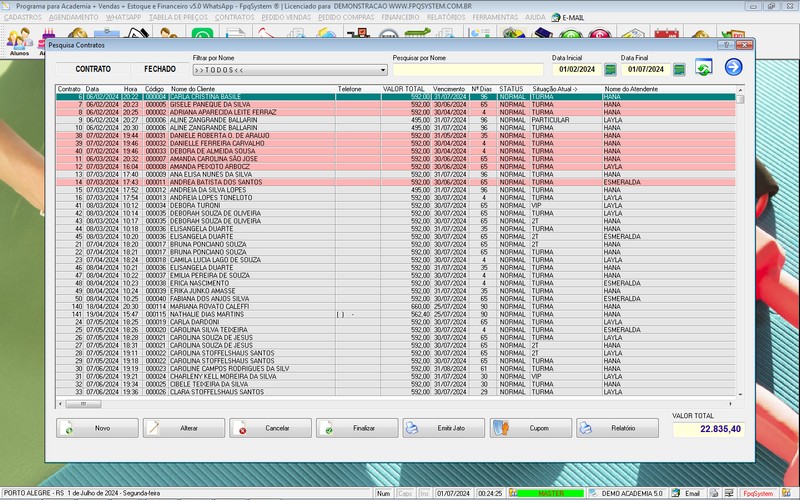Click the Relatório button
The height and width of the screenshot is (500, 800).
pos(617,428)
